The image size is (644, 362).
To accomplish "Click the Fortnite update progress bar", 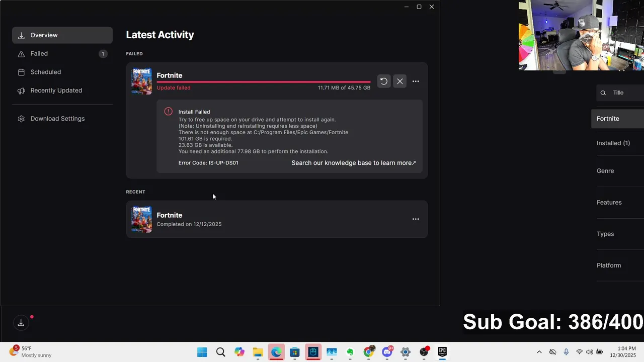I will coord(264,81).
